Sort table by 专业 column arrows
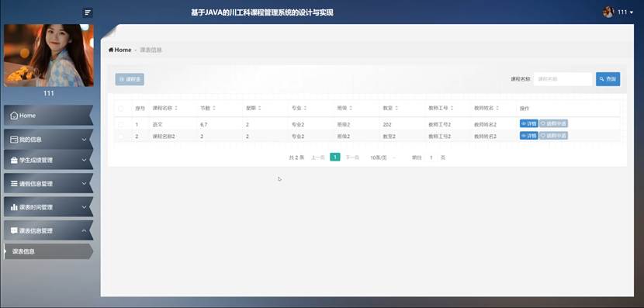This screenshot has width=644, height=308. click(305, 108)
